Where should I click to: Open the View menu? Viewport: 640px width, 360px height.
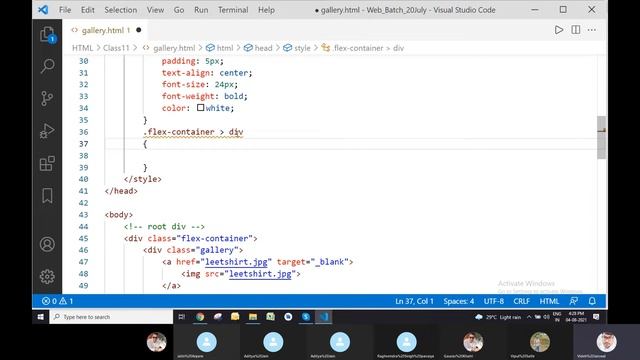pos(155,10)
